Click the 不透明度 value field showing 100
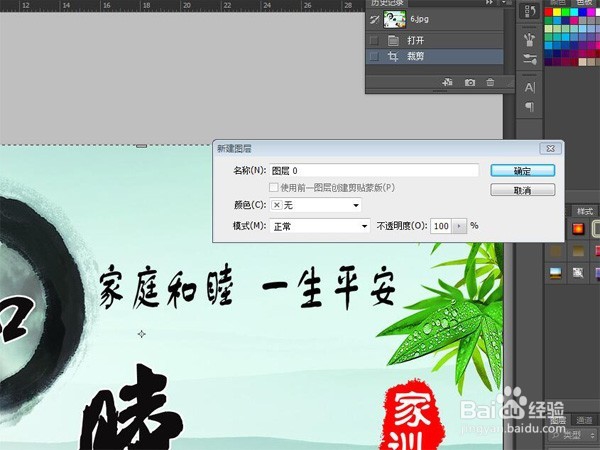Image resolution: width=600 pixels, height=450 pixels. [x=441, y=226]
